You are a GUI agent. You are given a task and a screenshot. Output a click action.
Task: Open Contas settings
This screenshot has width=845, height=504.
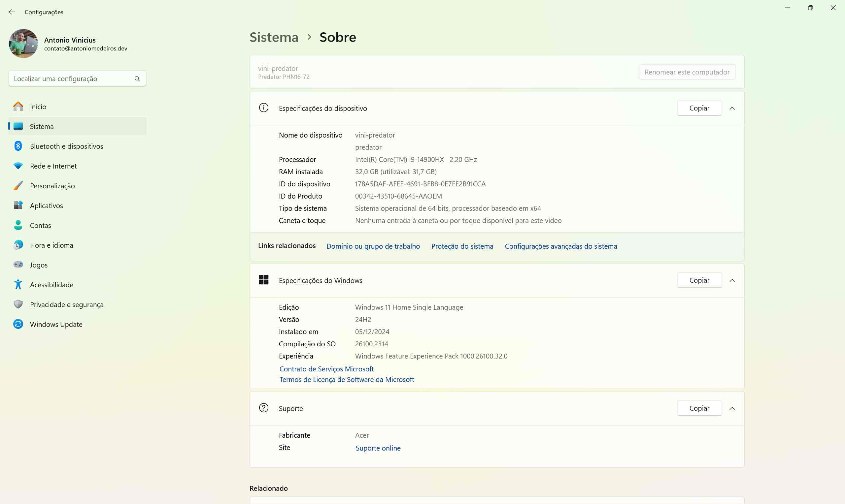(x=78, y=225)
